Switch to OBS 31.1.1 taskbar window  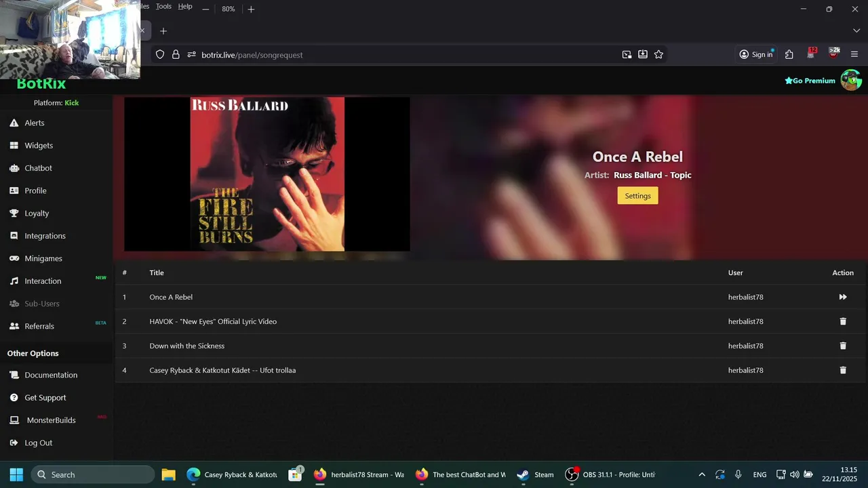click(611, 474)
